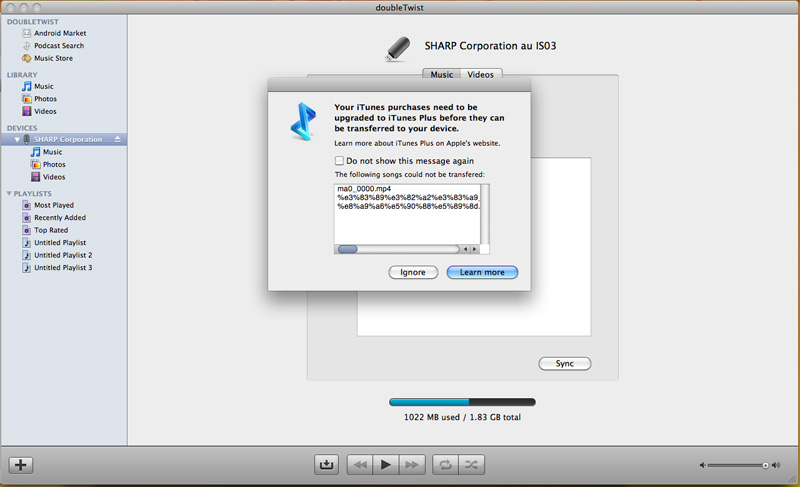Open Untitled Playlist 3

click(63, 268)
